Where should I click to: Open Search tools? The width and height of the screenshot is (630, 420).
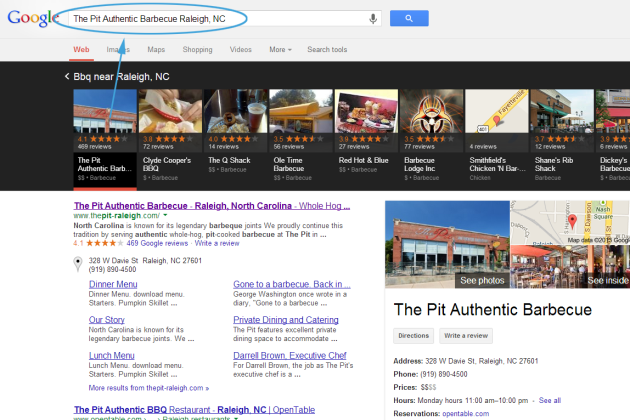click(x=327, y=49)
